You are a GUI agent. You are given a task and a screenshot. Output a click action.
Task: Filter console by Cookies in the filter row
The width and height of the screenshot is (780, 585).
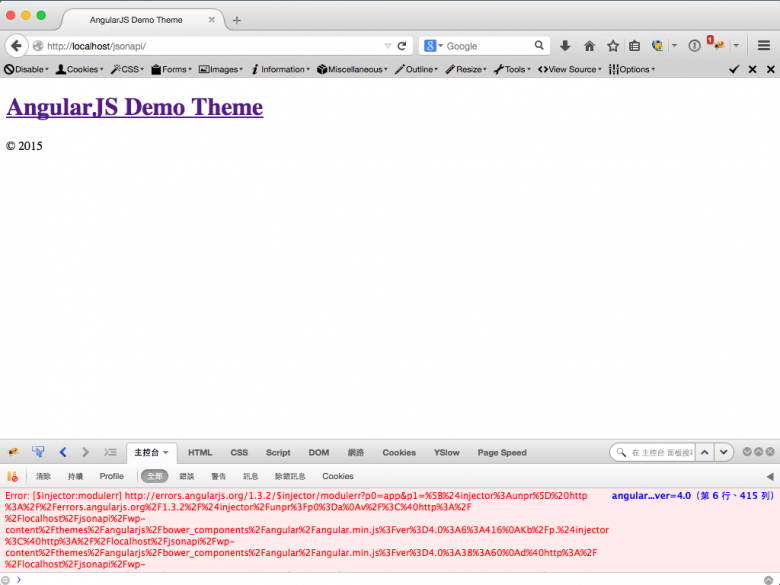(338, 477)
